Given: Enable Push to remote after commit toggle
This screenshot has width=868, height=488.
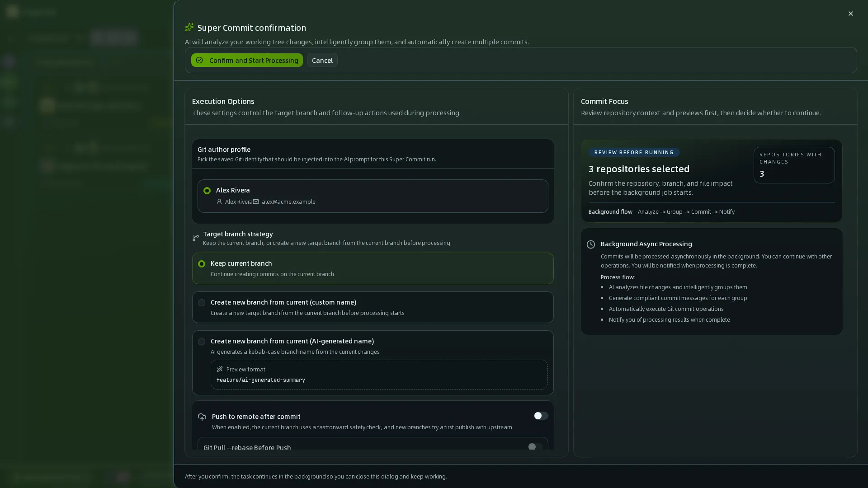Looking at the screenshot, I should (541, 416).
